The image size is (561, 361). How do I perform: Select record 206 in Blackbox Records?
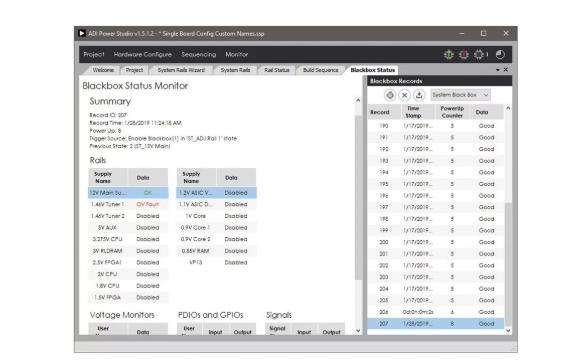[x=436, y=312]
